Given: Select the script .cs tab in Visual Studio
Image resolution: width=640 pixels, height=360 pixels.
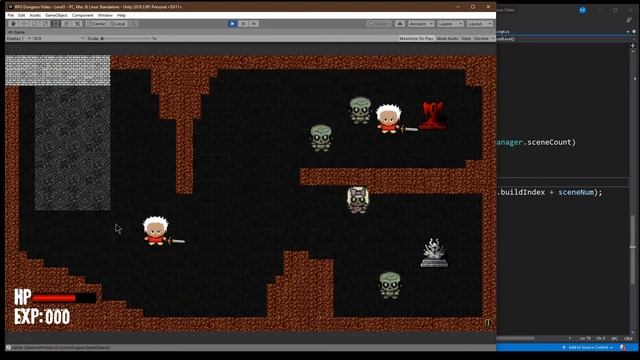Looking at the screenshot, I should tap(503, 31).
